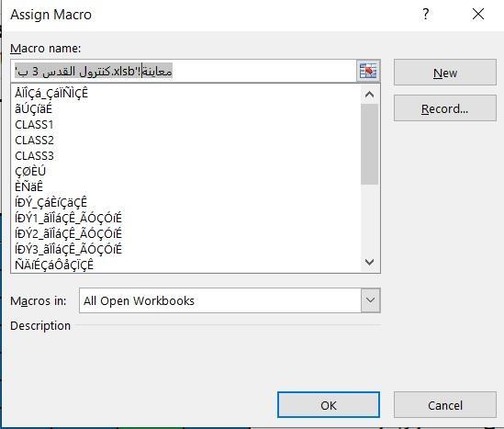This screenshot has width=504, height=429.
Task: Open the All Open Workbooks combo box
Action: pos(230,300)
